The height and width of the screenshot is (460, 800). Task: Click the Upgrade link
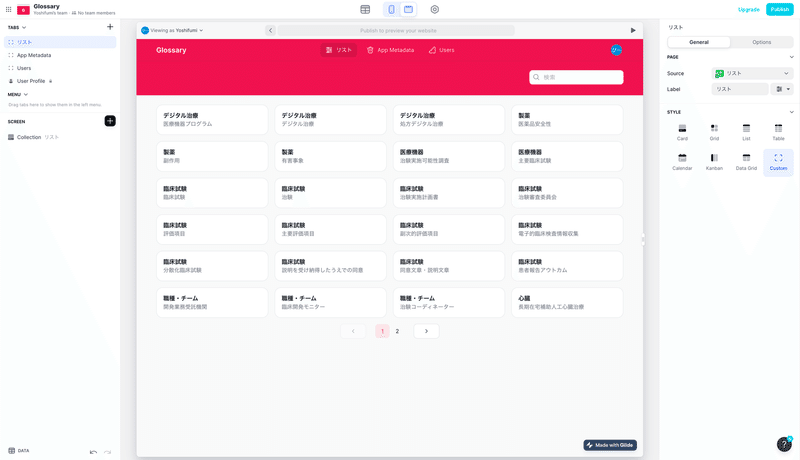(x=748, y=10)
